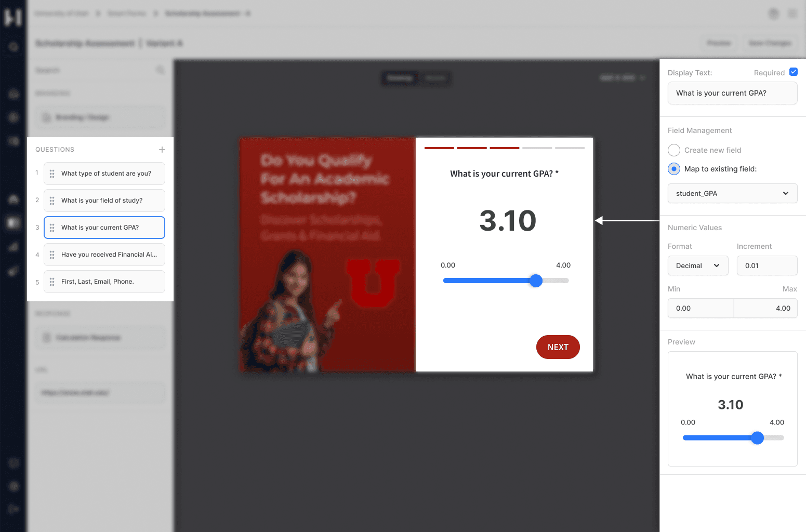Click the 'Field Management' section label
The height and width of the screenshot is (532, 806).
pyautogui.click(x=699, y=130)
